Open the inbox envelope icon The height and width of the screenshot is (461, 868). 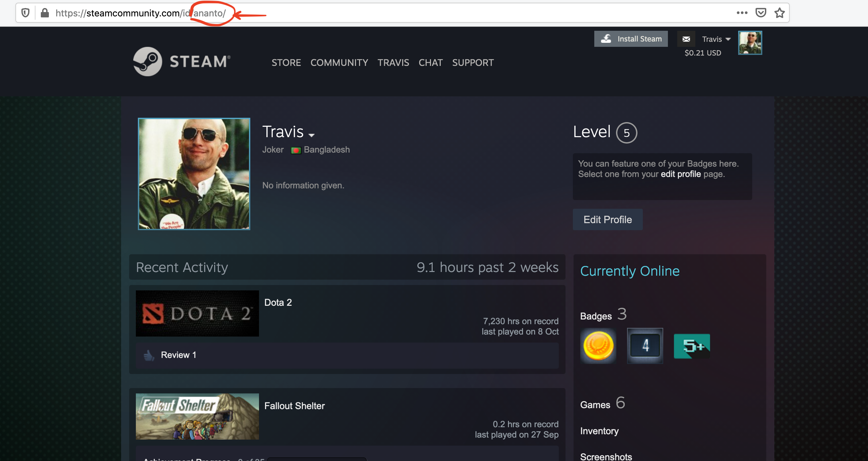coord(686,39)
